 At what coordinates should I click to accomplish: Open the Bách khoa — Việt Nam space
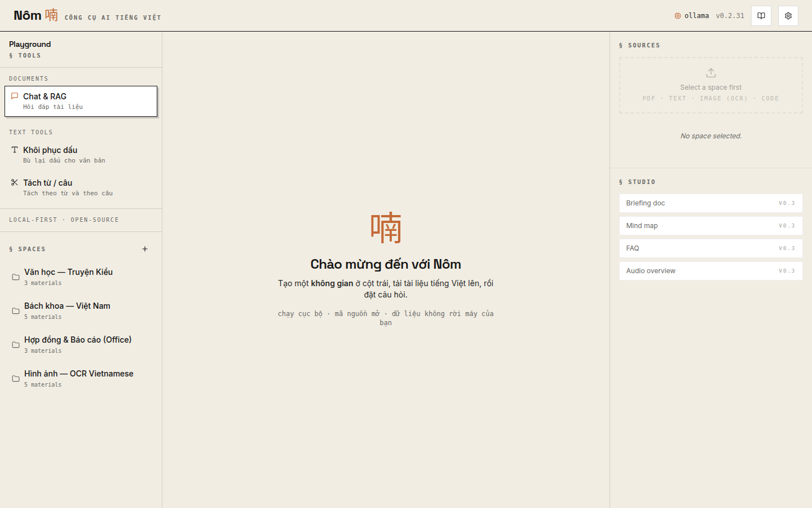pos(81,311)
